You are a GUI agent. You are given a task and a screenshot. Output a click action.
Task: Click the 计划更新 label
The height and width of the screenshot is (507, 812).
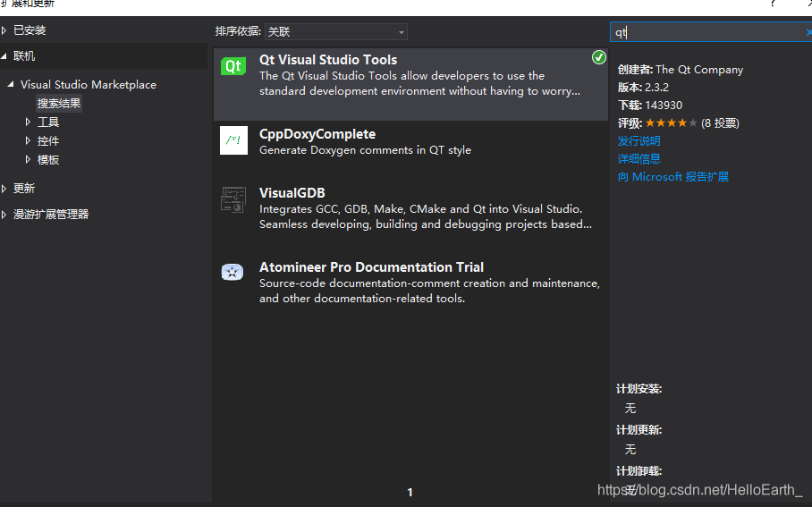click(x=639, y=430)
